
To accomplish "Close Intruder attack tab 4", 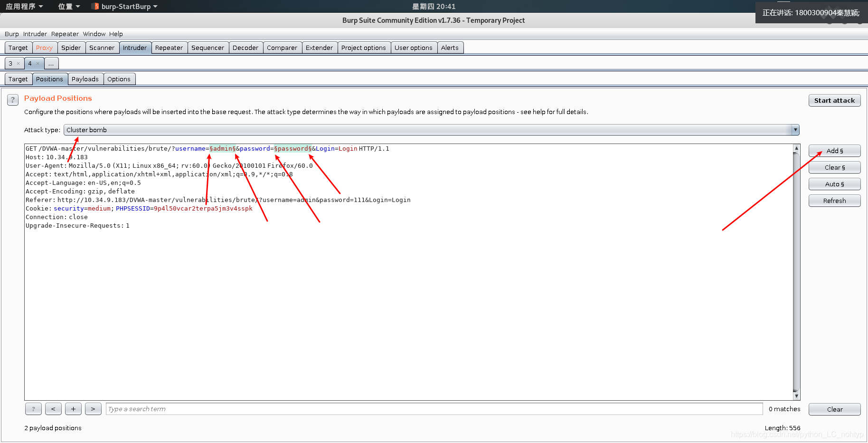I will coord(38,63).
